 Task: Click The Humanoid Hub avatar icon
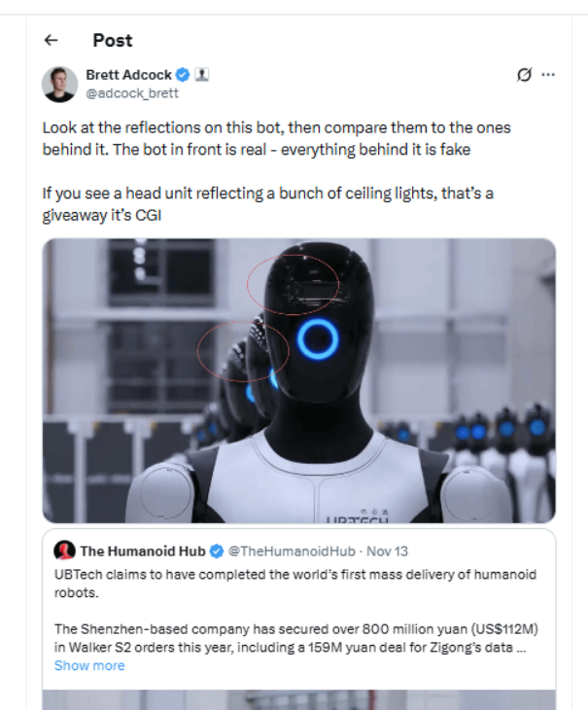65,550
